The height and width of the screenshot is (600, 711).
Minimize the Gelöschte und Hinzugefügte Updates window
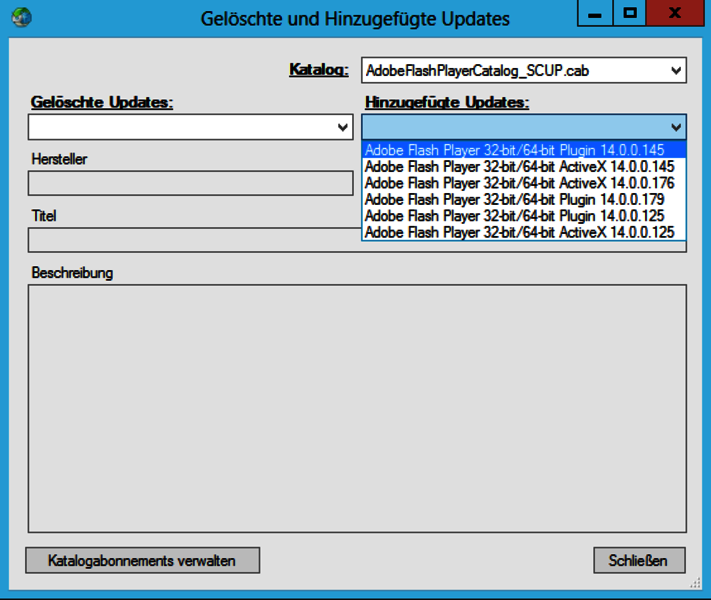(595, 13)
